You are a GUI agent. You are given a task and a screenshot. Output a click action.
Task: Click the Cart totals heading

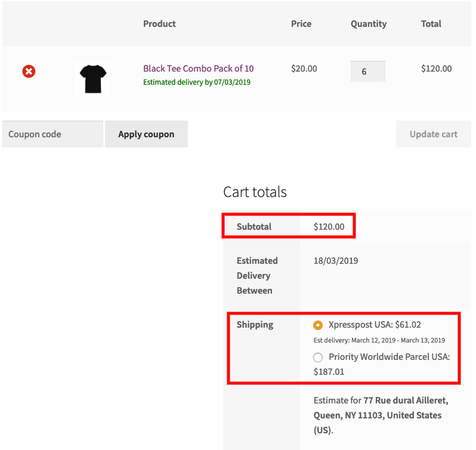click(255, 192)
